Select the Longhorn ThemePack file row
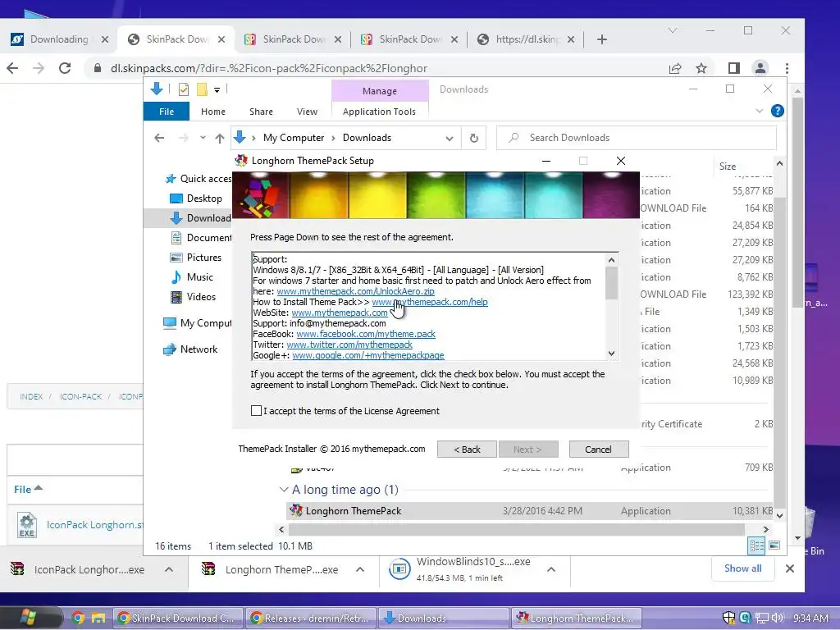The height and width of the screenshot is (630, 840). (x=529, y=511)
